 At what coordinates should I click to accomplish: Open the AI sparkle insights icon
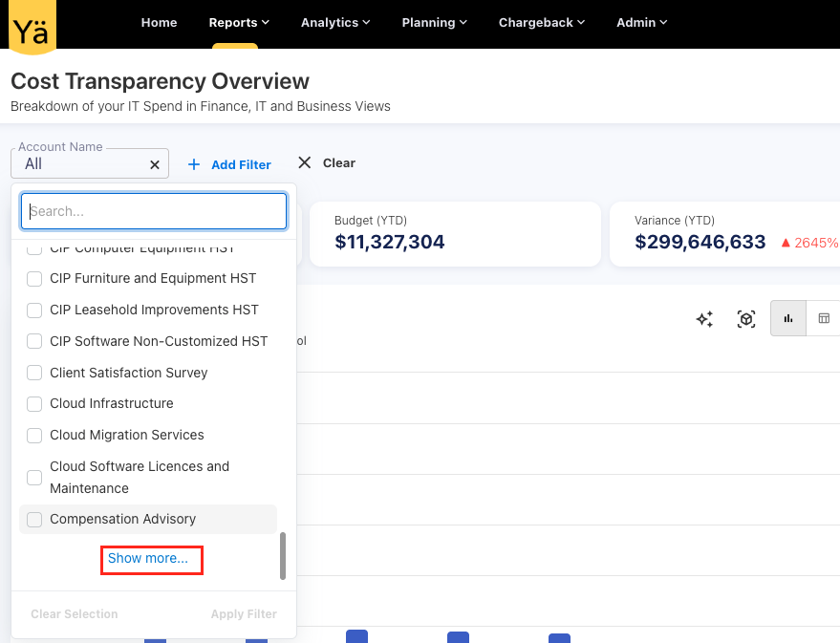[704, 319]
